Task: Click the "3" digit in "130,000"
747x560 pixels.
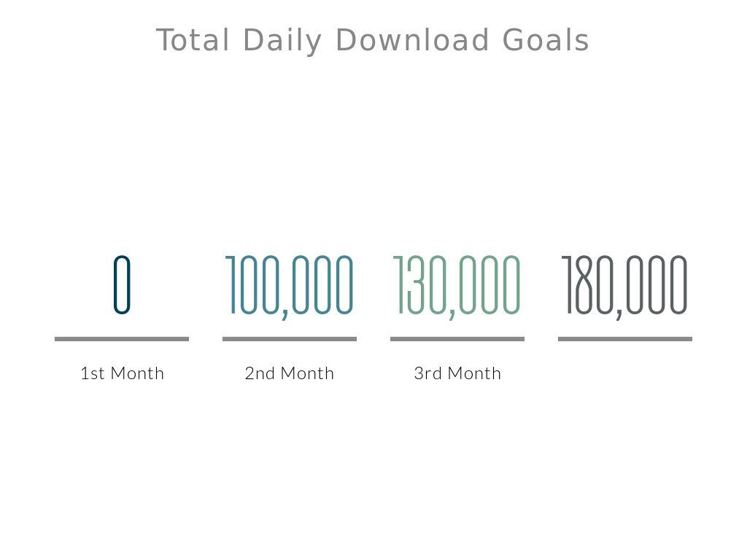Action: (414, 285)
